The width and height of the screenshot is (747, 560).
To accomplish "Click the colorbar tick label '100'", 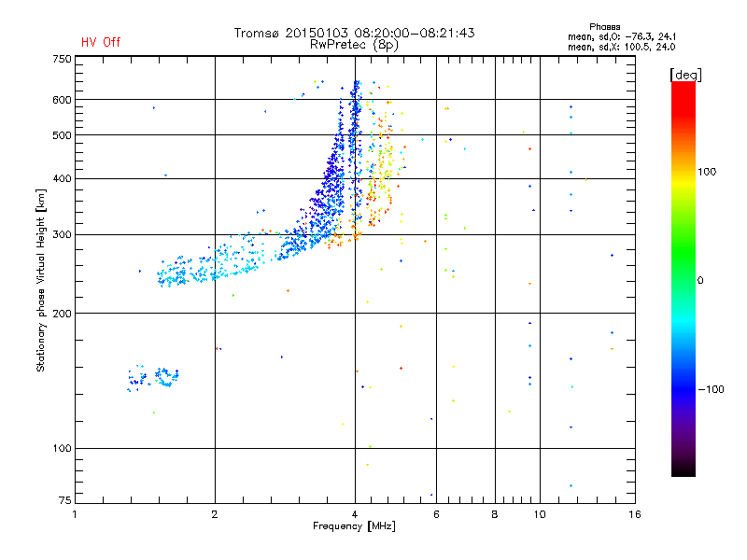I will (707, 172).
